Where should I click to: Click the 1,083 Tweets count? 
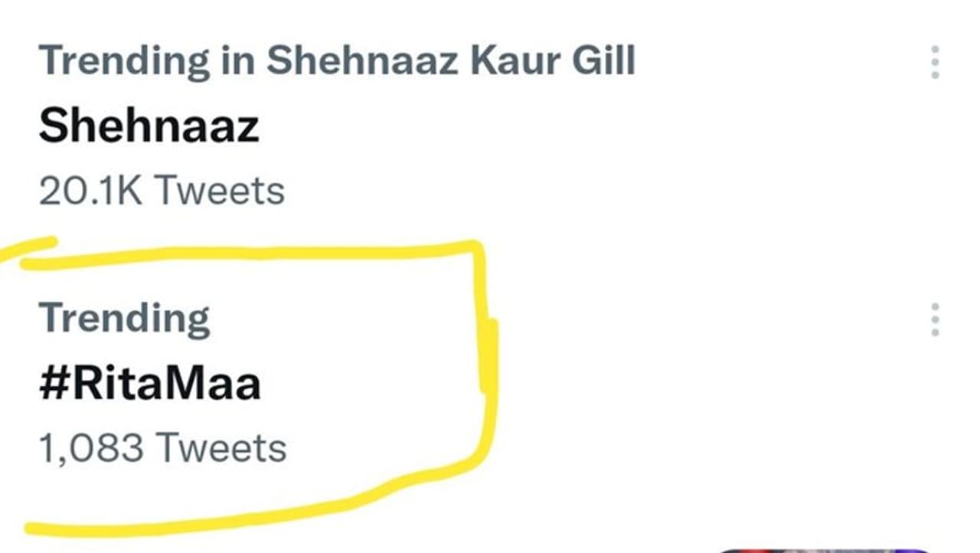pyautogui.click(x=162, y=447)
